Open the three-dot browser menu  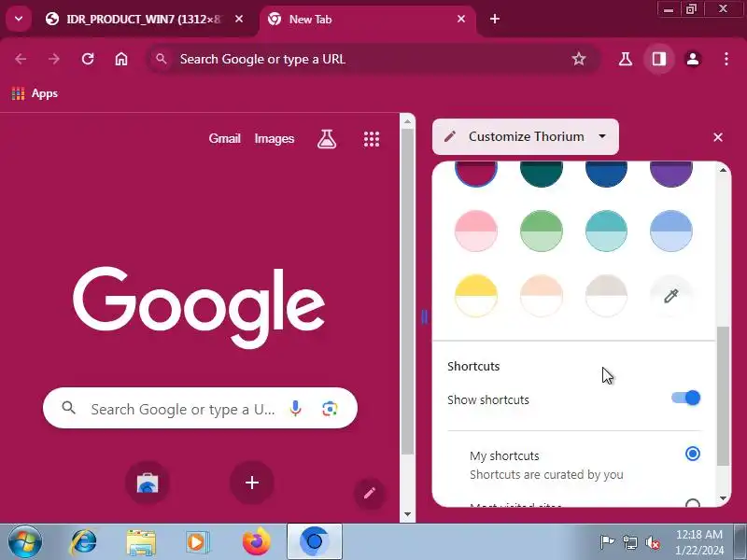pyautogui.click(x=726, y=59)
